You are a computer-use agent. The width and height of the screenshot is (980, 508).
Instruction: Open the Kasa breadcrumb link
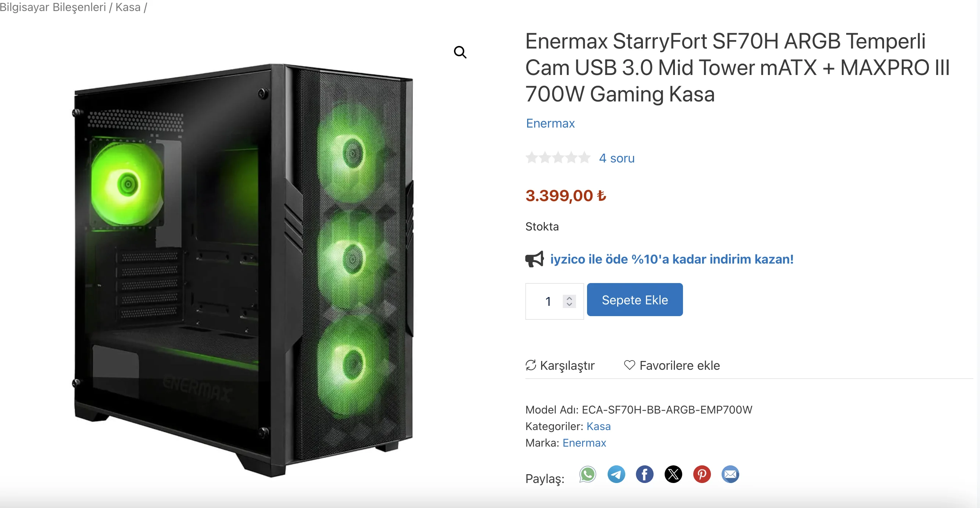click(x=128, y=7)
